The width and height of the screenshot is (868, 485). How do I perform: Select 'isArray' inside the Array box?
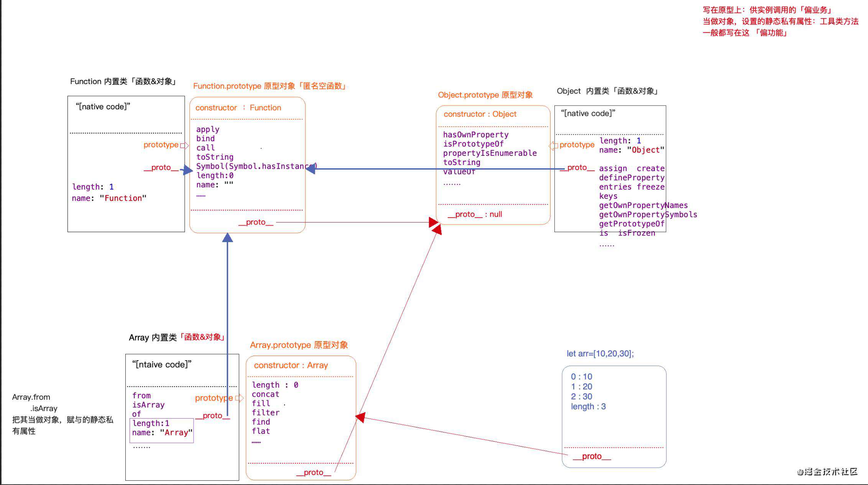[x=148, y=405]
